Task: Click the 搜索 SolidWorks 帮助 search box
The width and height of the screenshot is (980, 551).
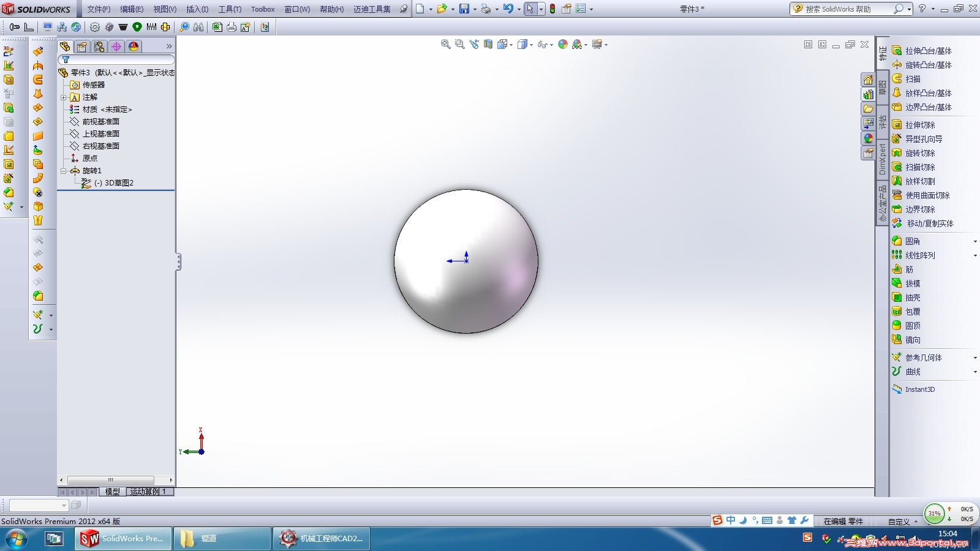Action: tap(851, 9)
